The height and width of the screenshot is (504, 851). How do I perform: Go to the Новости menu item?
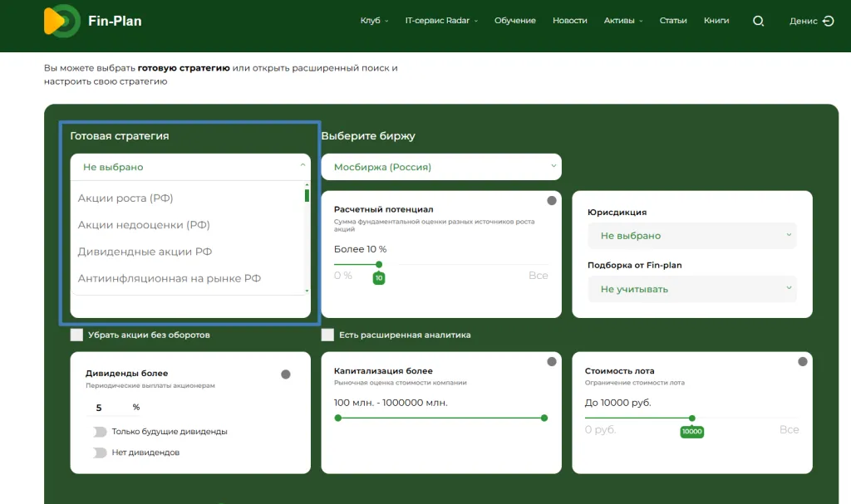[569, 21]
